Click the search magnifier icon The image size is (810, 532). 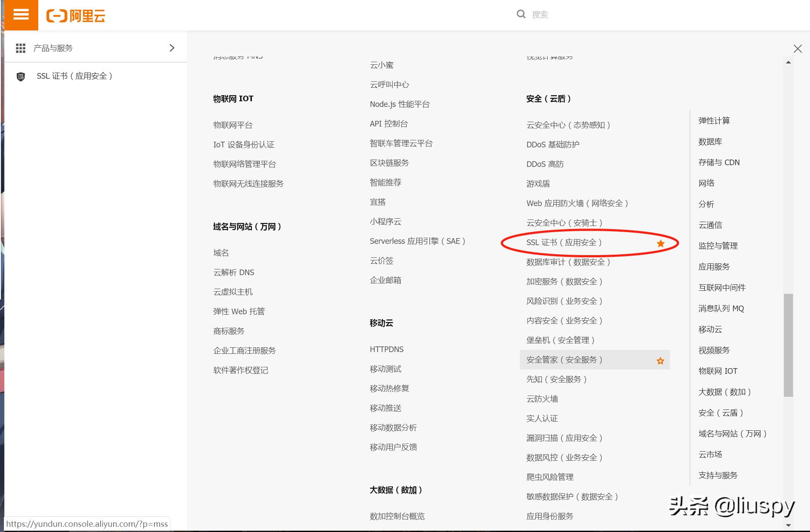[x=521, y=14]
